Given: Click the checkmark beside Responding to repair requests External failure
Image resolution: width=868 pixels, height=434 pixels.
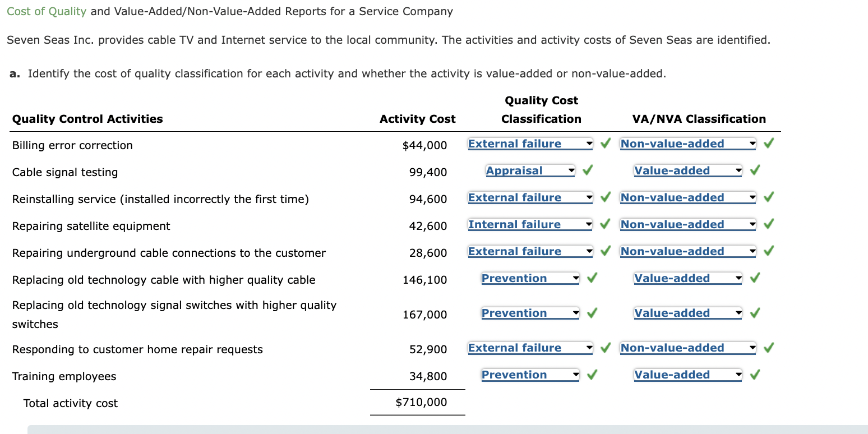Looking at the screenshot, I should pos(605,347).
